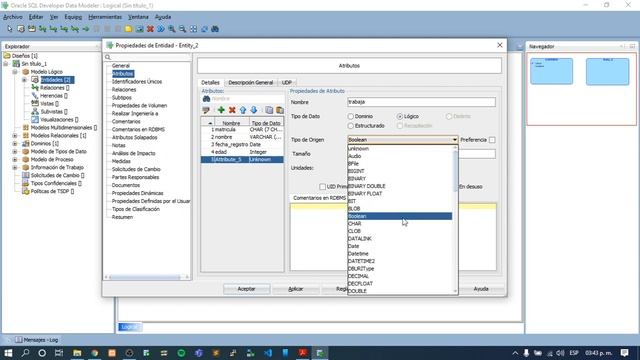Move attribute down with blue arrow
This screenshot has height=360, width=640.
253,110
